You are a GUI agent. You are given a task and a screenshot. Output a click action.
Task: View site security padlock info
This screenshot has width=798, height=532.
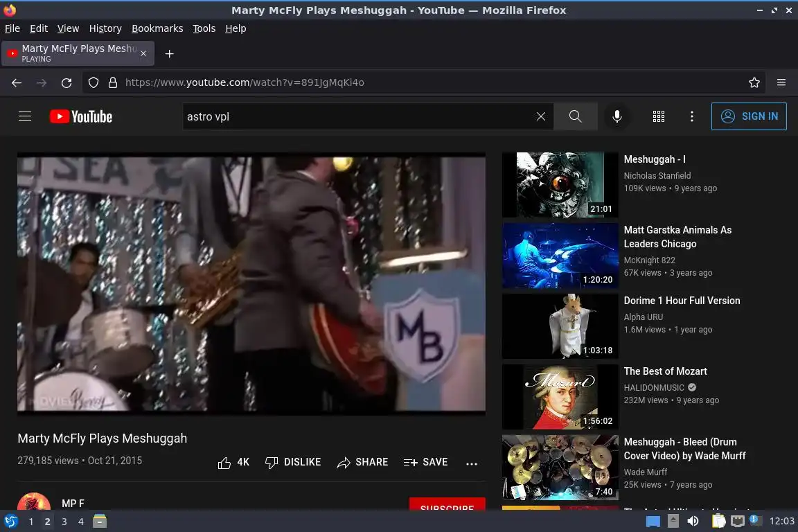[x=113, y=82]
